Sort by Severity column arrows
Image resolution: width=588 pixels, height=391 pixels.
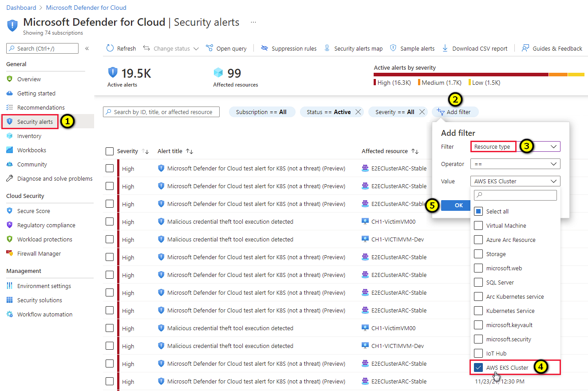145,151
